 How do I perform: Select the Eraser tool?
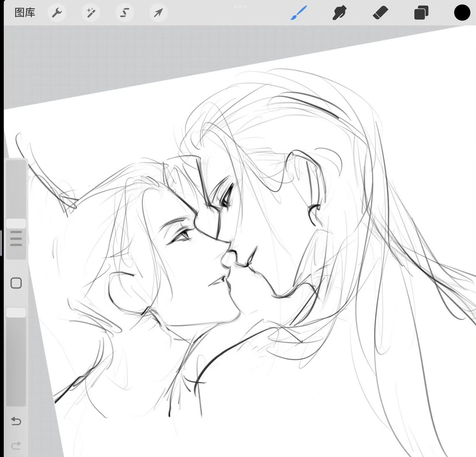380,13
